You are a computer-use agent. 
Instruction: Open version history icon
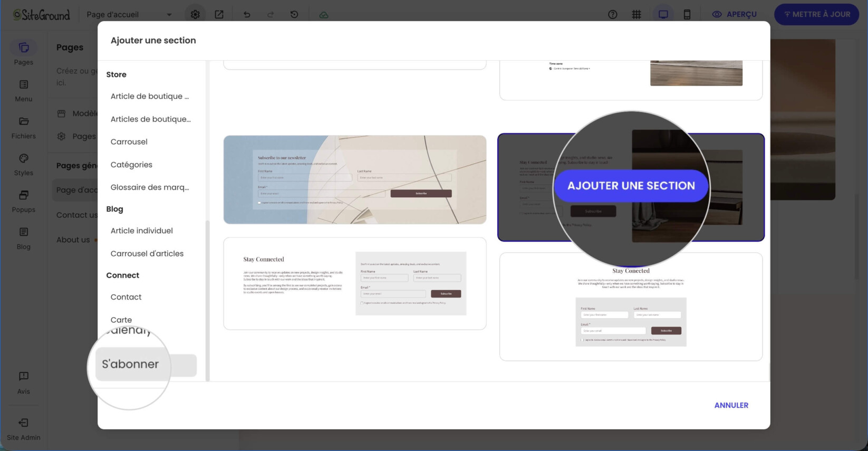tap(294, 14)
